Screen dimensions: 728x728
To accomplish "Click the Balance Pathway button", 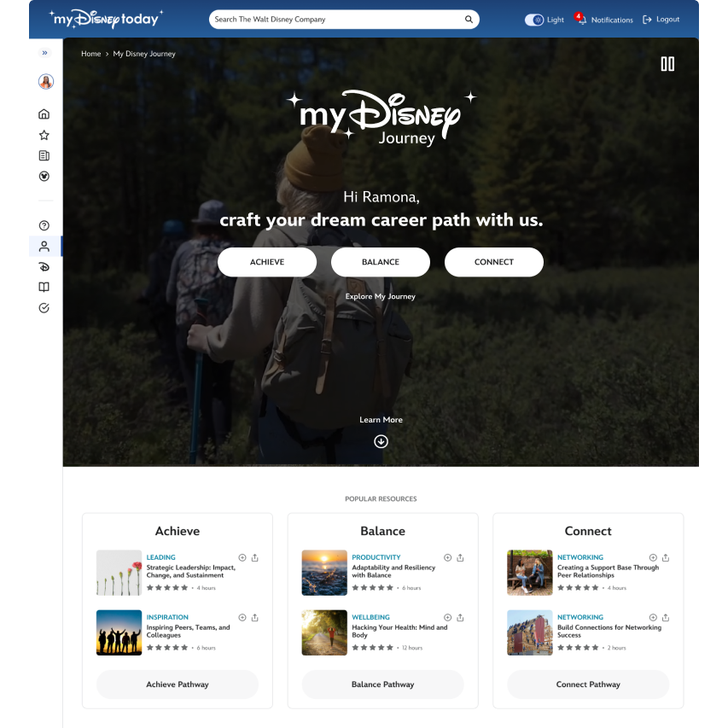I will click(x=382, y=684).
